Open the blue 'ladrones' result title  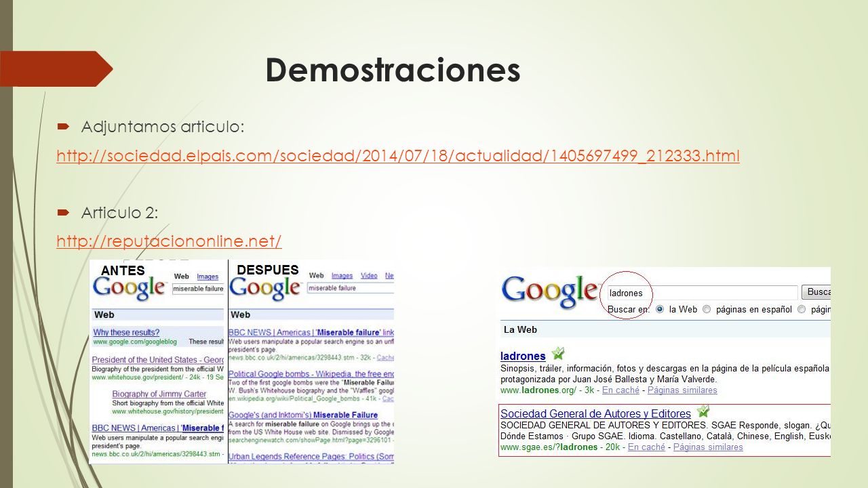523,356
